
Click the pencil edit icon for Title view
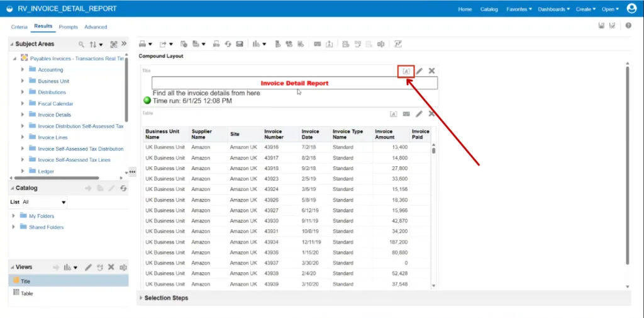[x=419, y=71]
